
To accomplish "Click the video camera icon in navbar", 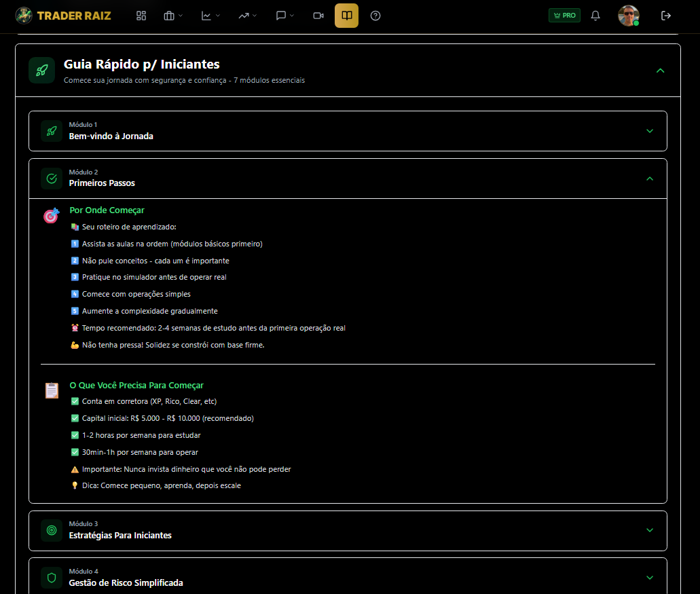I will coord(318,16).
